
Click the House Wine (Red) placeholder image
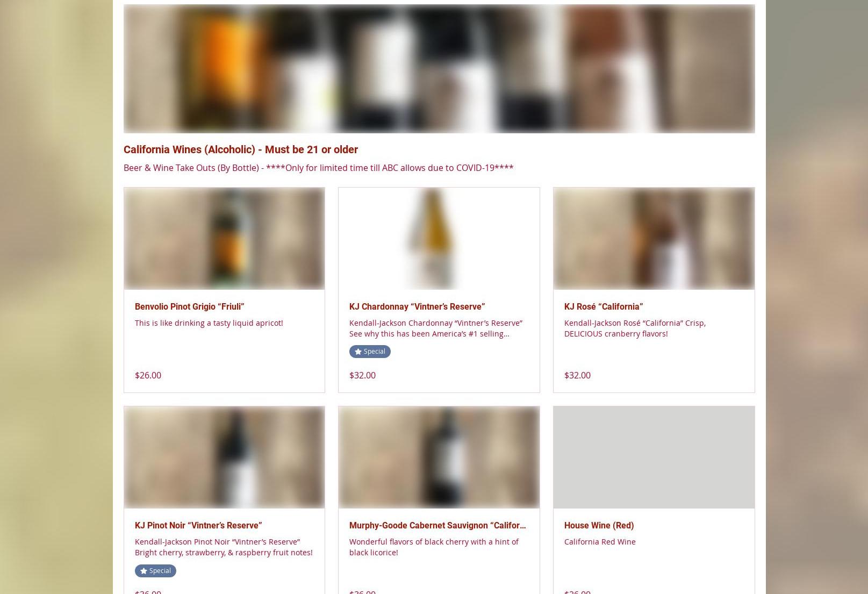point(654,457)
